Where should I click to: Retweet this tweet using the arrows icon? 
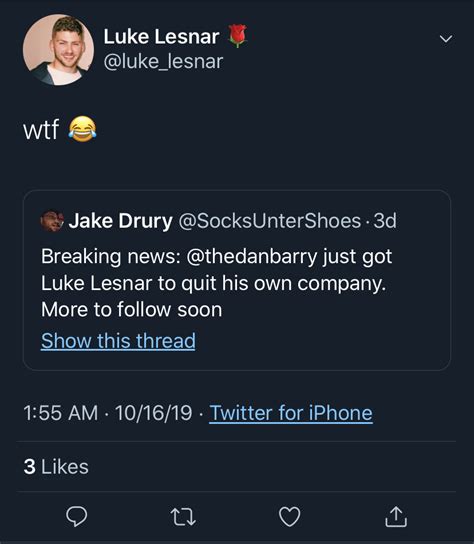[x=183, y=517]
